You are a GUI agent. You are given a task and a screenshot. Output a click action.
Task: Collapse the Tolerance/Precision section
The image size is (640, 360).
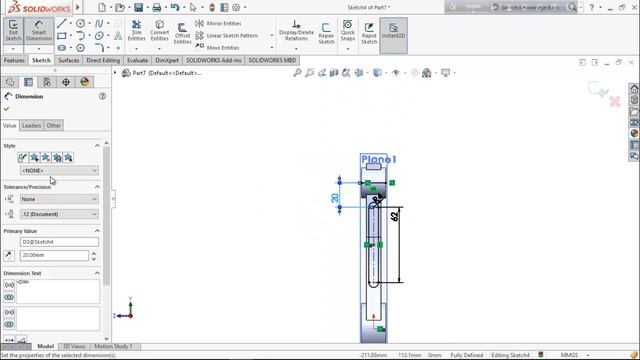pyautogui.click(x=97, y=187)
